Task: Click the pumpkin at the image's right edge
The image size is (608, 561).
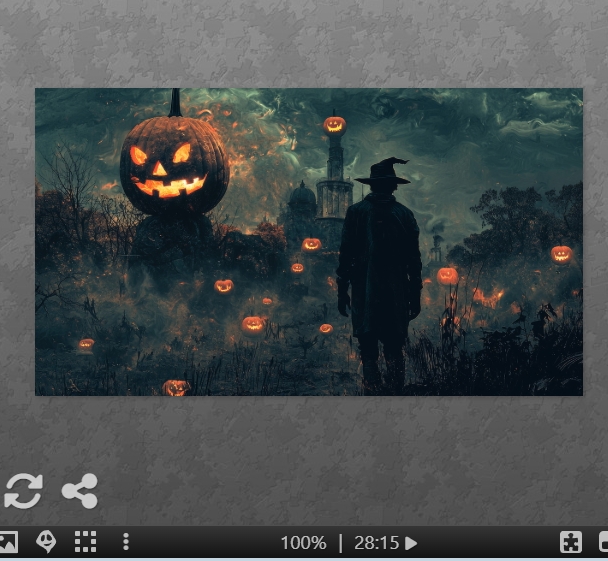Action: pyautogui.click(x=561, y=254)
